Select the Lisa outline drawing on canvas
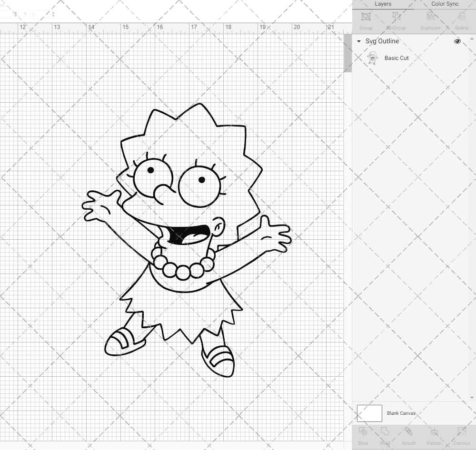Image resolution: width=476 pixels, height=450 pixels. tap(186, 240)
